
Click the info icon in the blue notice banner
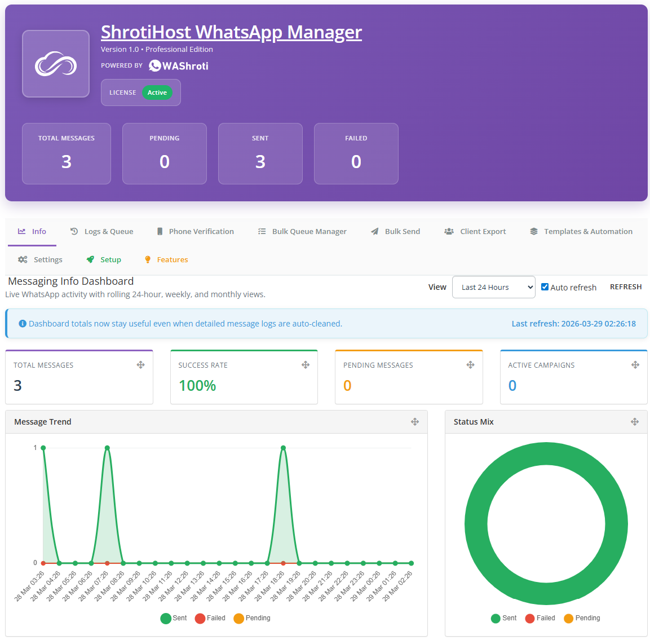click(22, 324)
